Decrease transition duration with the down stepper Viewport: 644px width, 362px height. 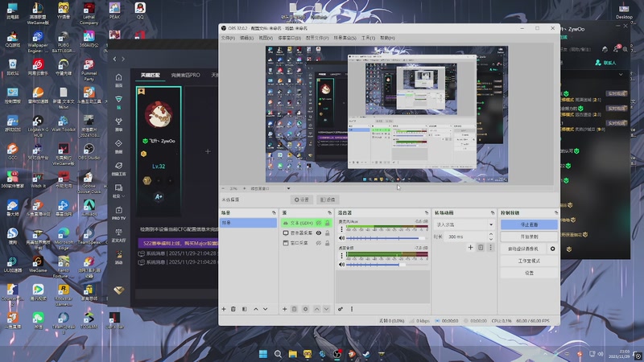[x=491, y=239]
